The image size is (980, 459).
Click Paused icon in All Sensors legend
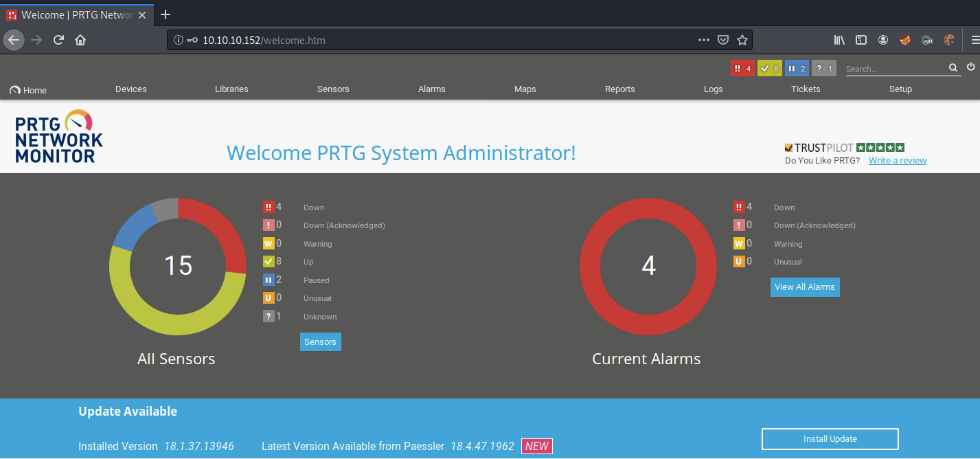269,280
